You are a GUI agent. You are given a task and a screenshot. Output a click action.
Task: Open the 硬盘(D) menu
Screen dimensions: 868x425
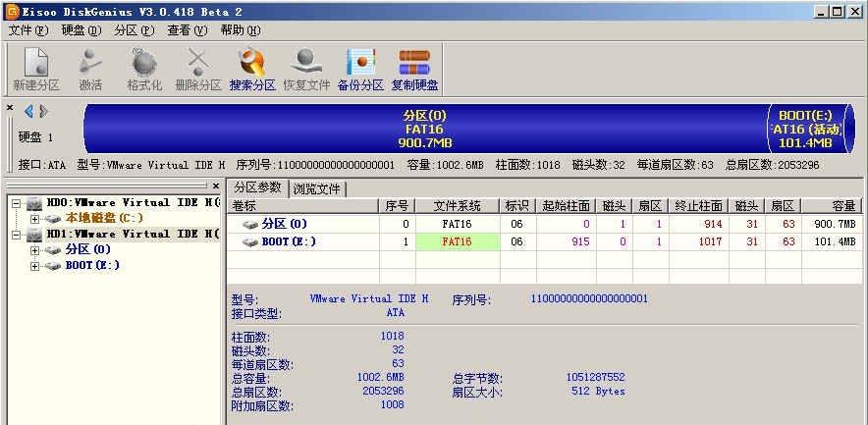[x=81, y=30]
